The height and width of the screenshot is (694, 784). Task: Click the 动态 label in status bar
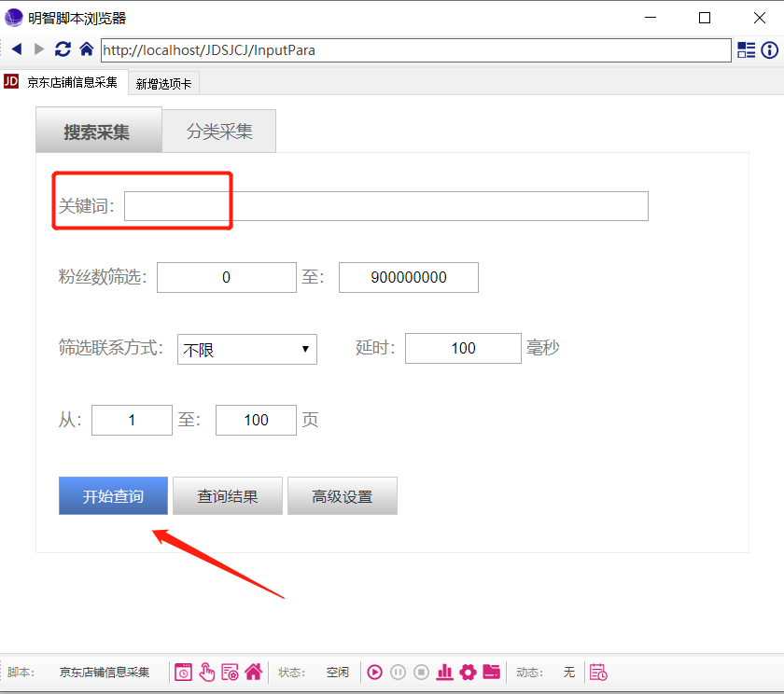pyautogui.click(x=529, y=673)
